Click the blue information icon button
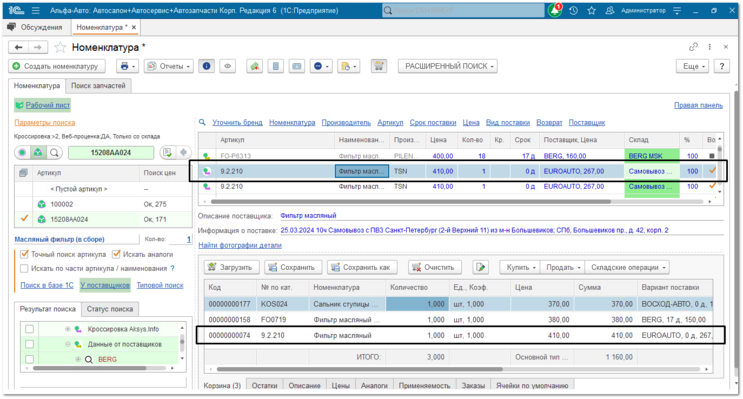 207,66
